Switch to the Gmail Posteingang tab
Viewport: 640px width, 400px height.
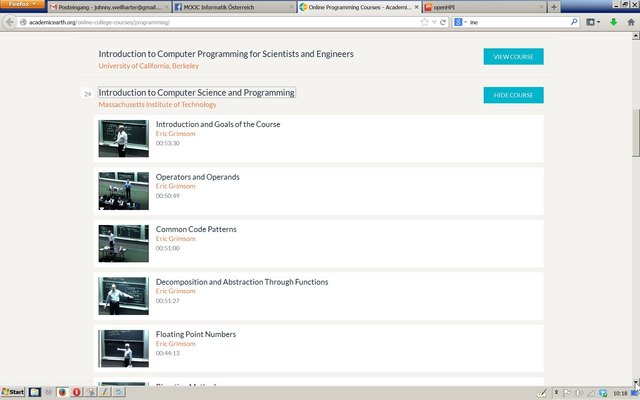pos(109,7)
